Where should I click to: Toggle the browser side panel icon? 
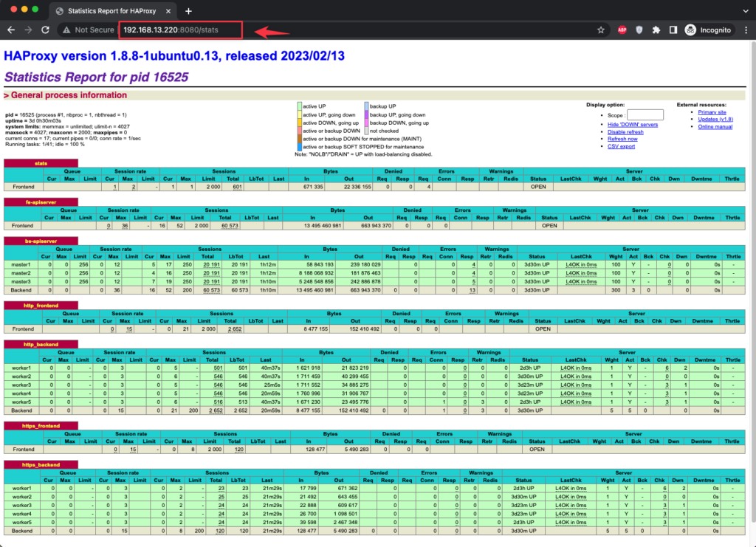[x=673, y=30]
